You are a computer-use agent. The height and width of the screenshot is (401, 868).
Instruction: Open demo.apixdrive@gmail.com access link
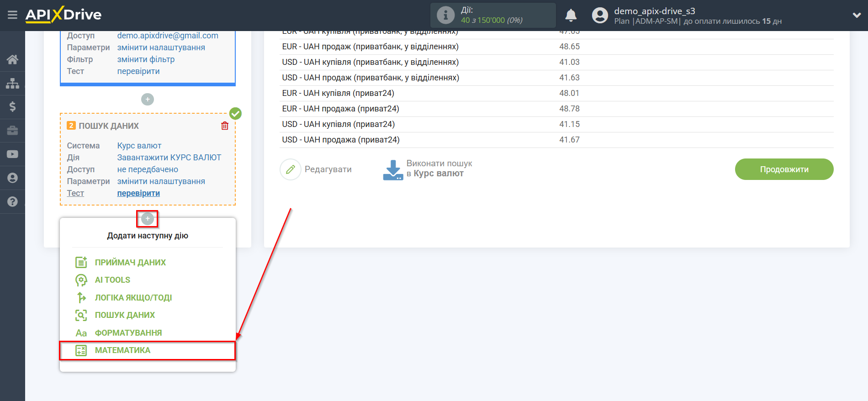click(x=168, y=36)
